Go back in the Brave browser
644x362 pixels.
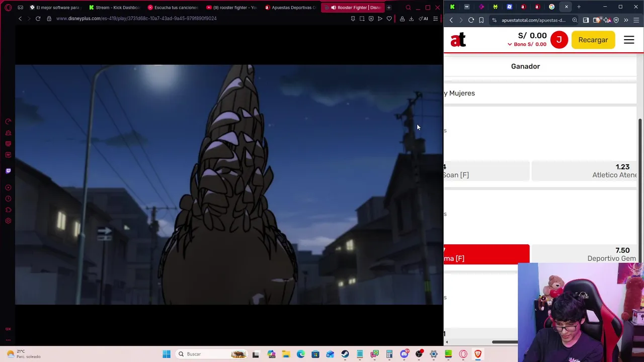451,20
